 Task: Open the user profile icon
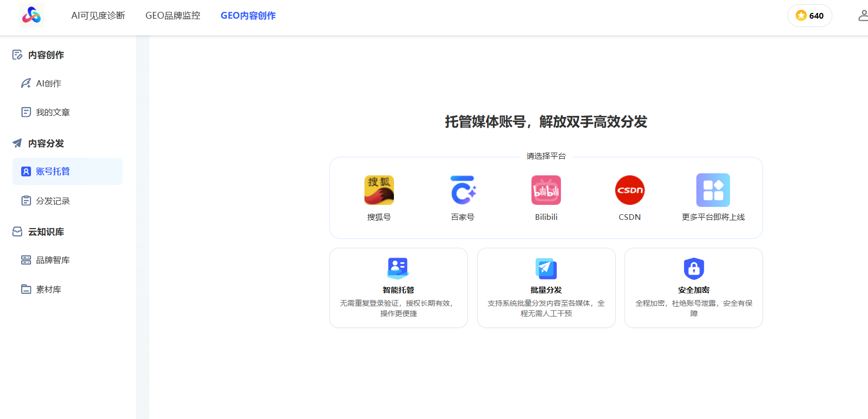863,16
